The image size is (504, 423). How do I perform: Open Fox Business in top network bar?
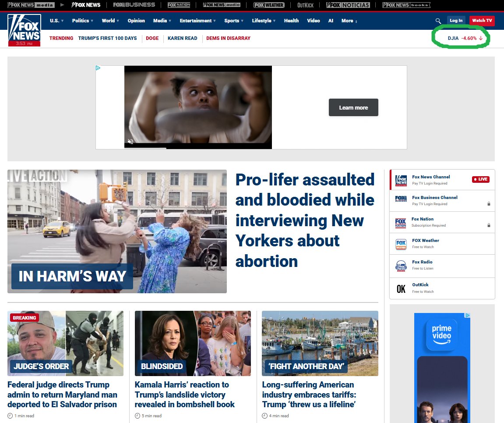[x=134, y=5]
